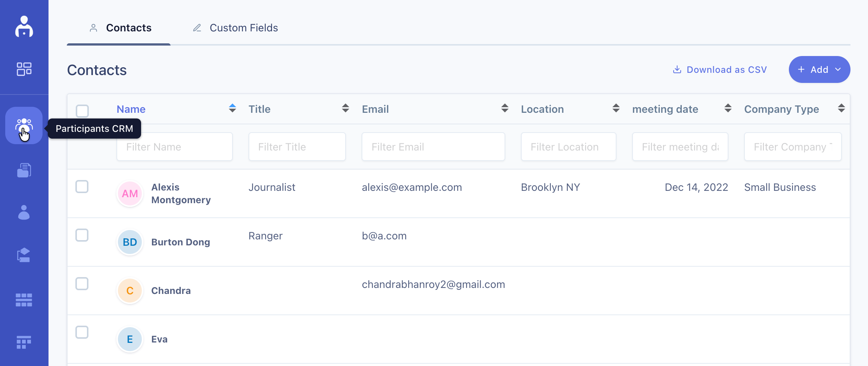Select the Alexis Montgomery row checkbox
This screenshot has height=366, width=868.
click(82, 187)
